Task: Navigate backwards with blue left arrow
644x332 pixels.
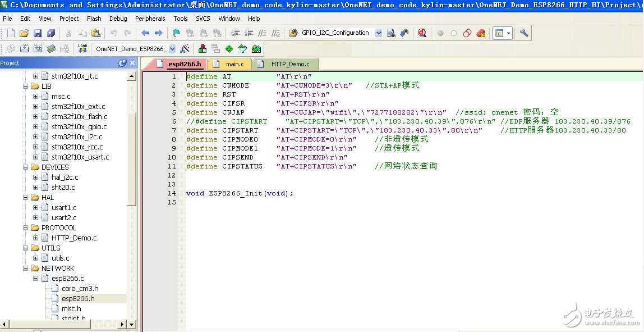Action: pos(145,33)
